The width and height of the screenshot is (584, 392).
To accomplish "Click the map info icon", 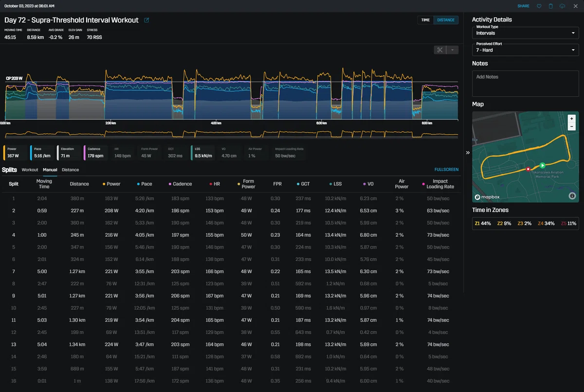I will (572, 196).
